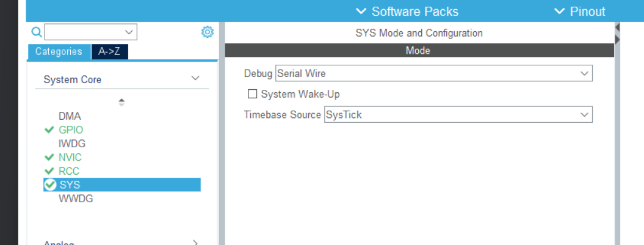Select WWDG in the peripheral list
This screenshot has width=644, height=245.
click(76, 199)
